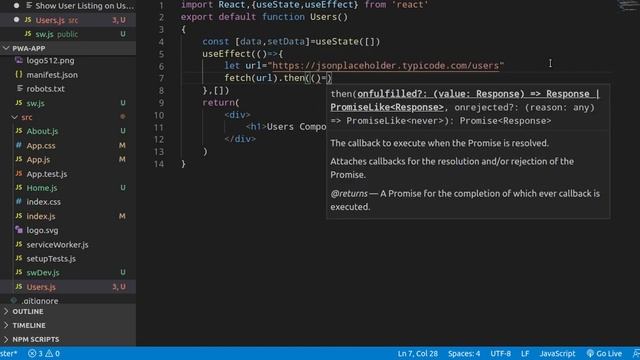Screen dimensions: 640x360
Task: Open sw.js public in open editors
Action: [x=68, y=34]
